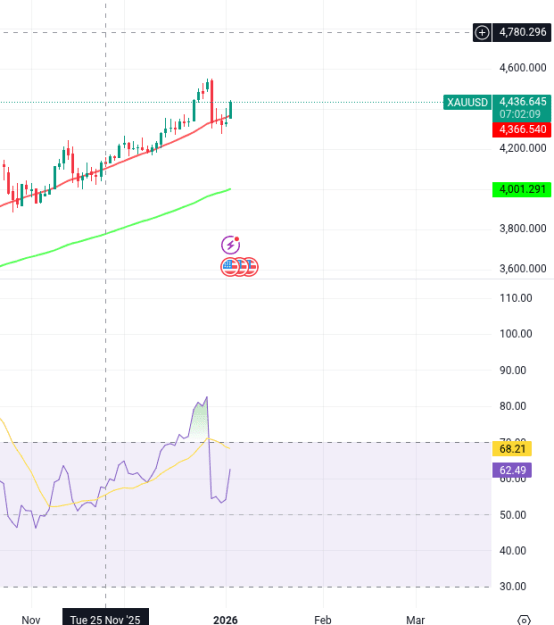
Task: Click the 3,600.000 price scale value
Action: 523,268
